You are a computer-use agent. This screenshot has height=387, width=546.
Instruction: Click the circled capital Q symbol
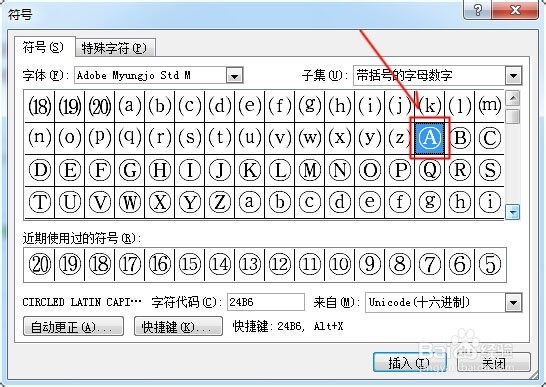[x=430, y=170]
